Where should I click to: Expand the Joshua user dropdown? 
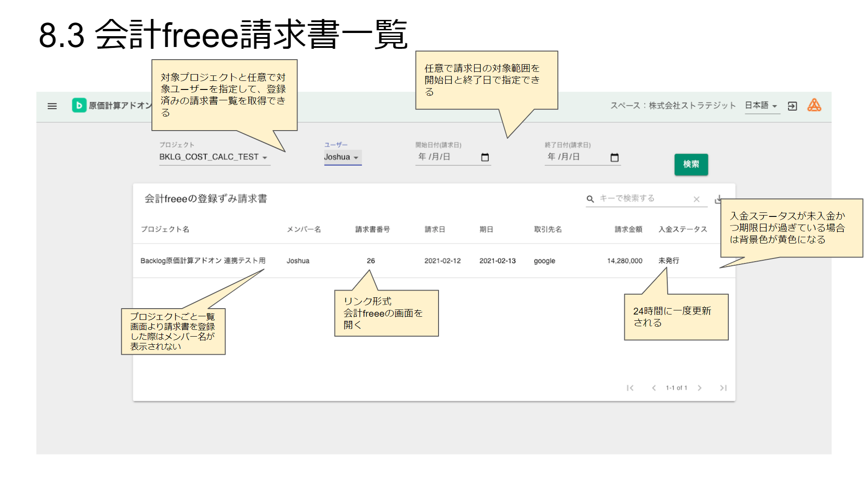tap(343, 157)
